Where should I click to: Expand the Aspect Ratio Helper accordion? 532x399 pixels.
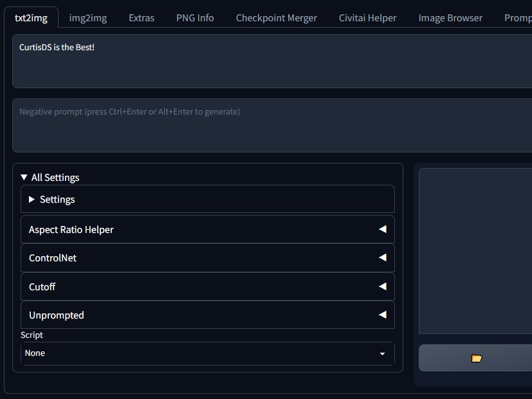pyautogui.click(x=208, y=229)
